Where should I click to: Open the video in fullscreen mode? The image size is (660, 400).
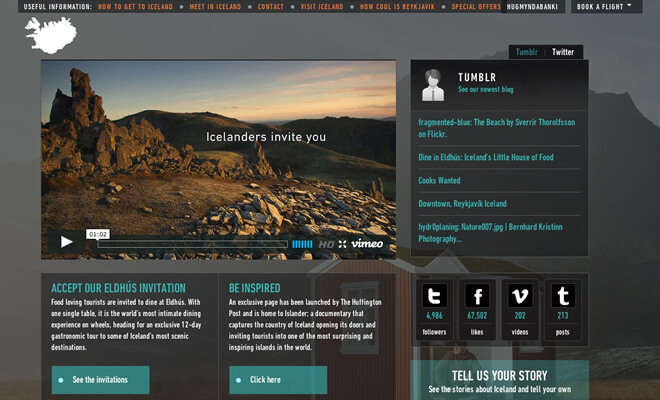342,244
